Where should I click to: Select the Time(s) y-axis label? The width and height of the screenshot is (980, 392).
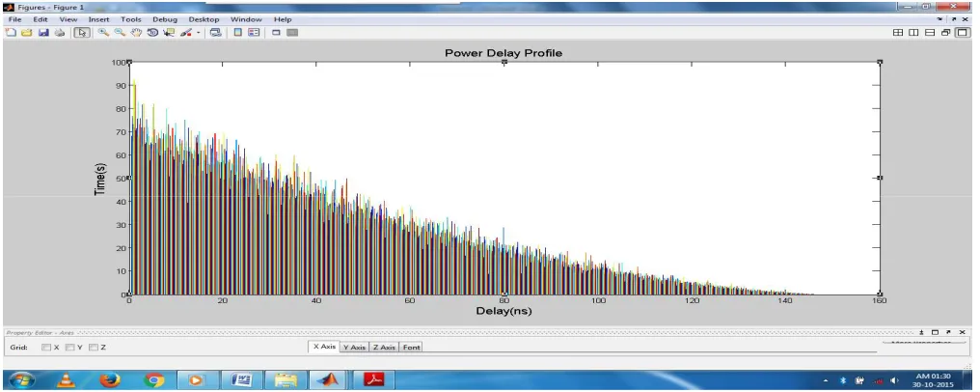pyautogui.click(x=100, y=180)
